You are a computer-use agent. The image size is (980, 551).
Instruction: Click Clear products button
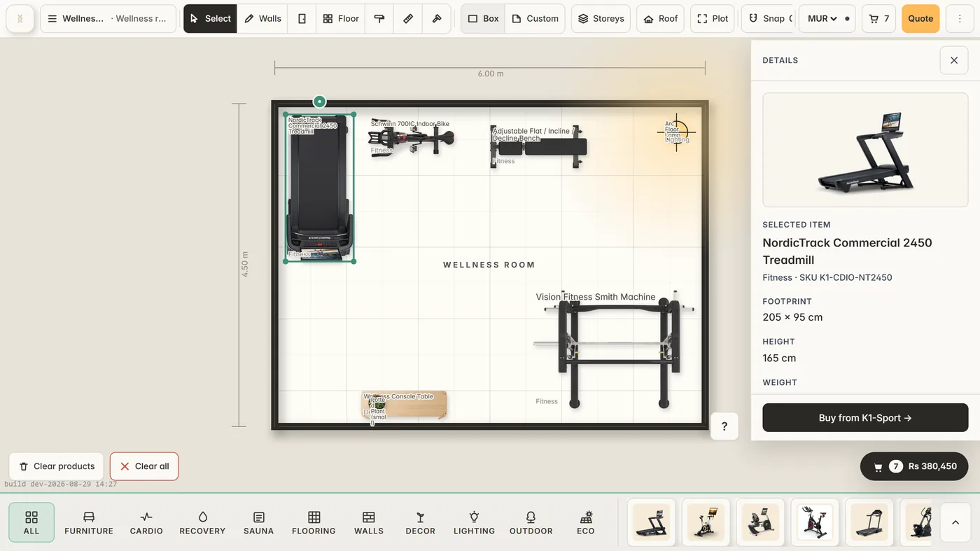point(57,466)
